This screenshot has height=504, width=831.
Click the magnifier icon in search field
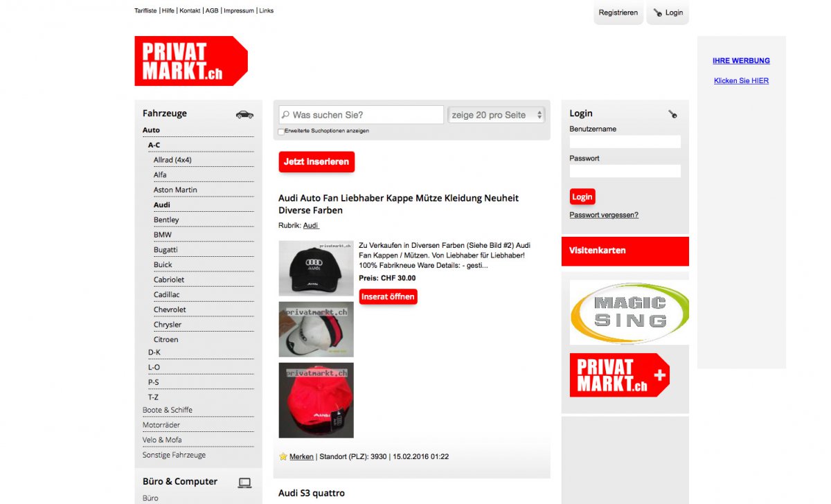[285, 115]
